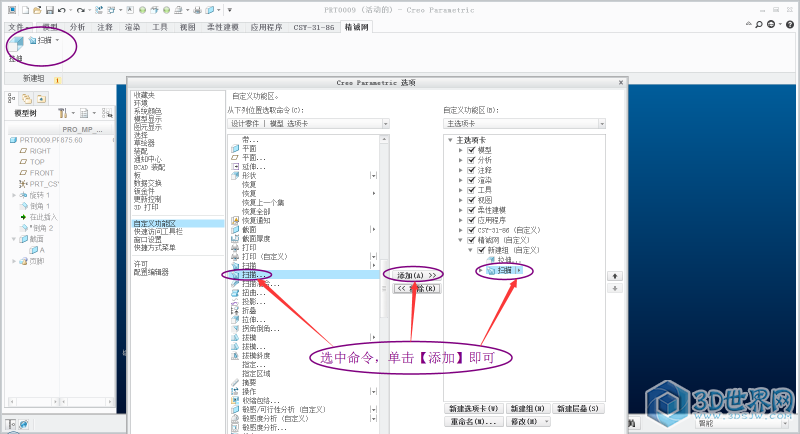This screenshot has width=800, height=434.
Task: Click the command list scroll-up arrow
Action: pos(384,139)
